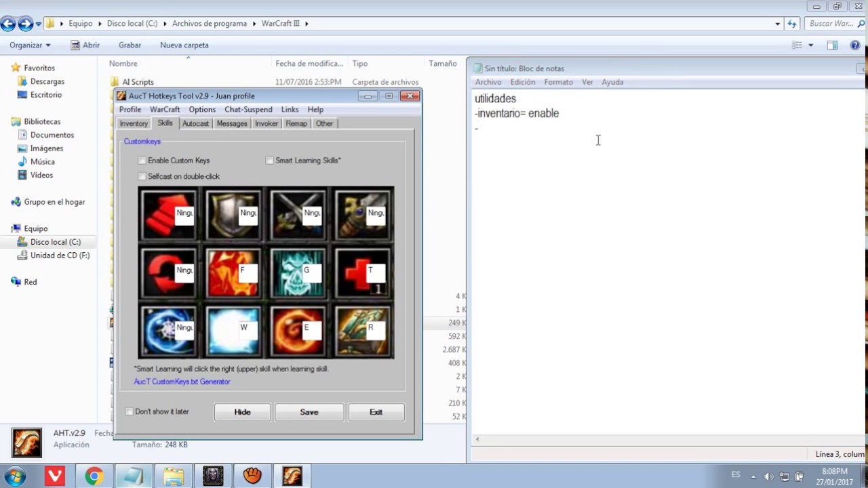Open the address bar history dropdown

pos(777,24)
